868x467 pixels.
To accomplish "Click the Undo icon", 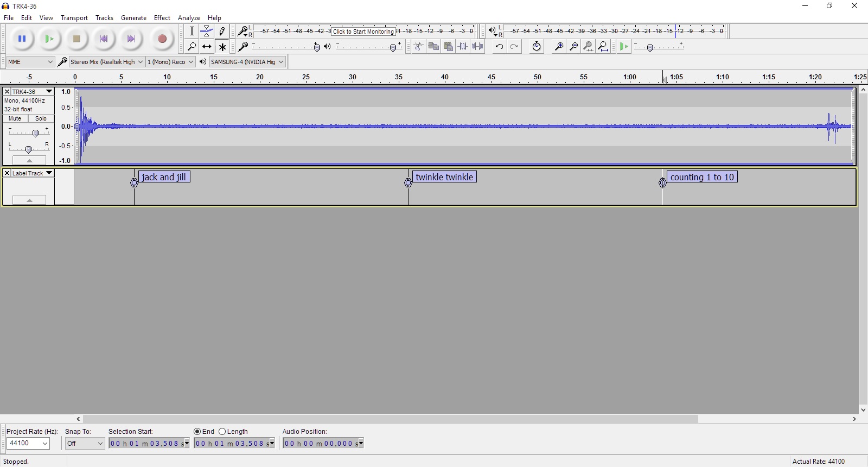I will point(499,47).
